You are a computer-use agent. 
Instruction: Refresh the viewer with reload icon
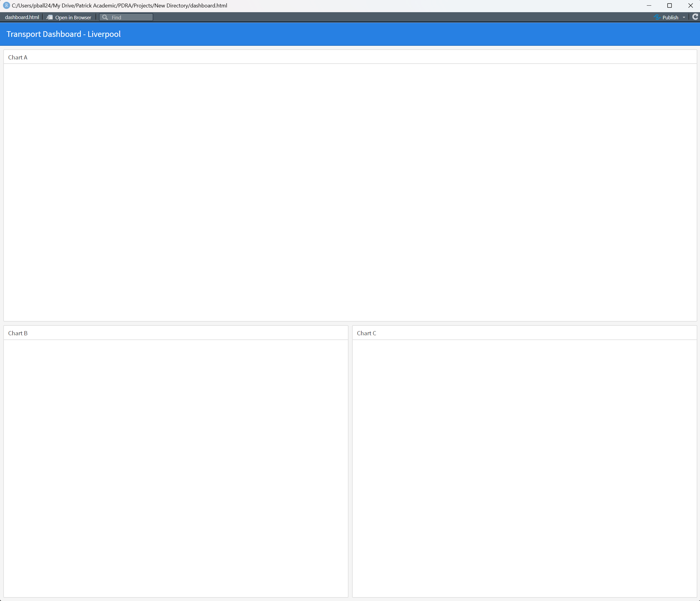coord(695,17)
